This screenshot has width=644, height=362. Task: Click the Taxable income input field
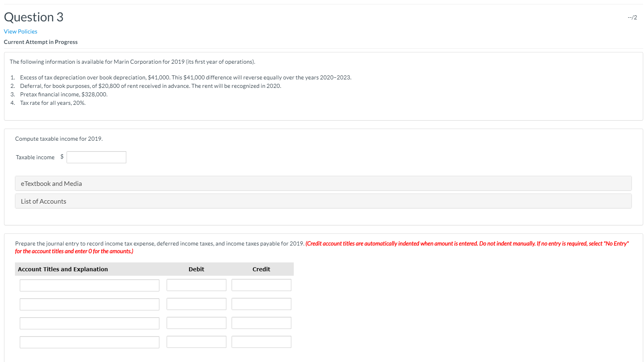click(x=96, y=157)
